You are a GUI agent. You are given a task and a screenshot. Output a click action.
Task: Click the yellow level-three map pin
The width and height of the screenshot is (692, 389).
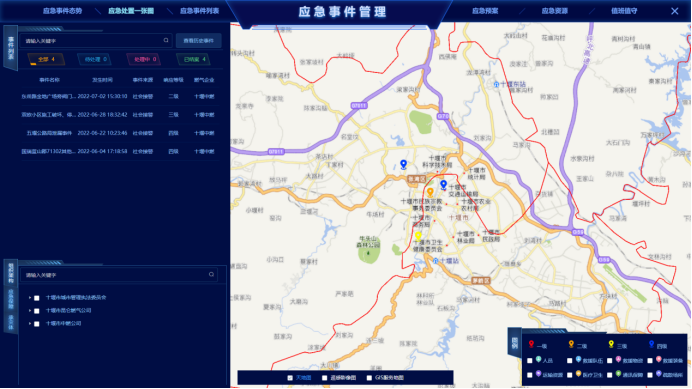pyautogui.click(x=418, y=236)
